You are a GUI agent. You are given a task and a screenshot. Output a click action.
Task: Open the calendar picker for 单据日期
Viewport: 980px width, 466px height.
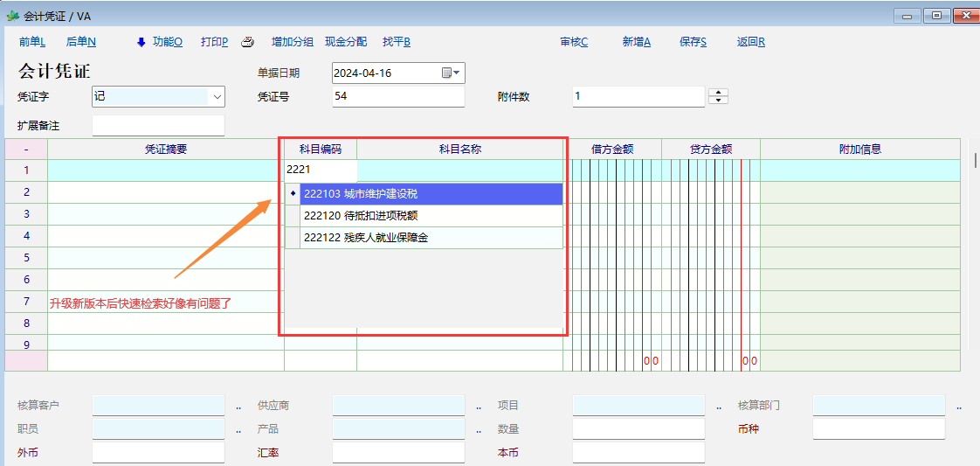click(x=451, y=73)
